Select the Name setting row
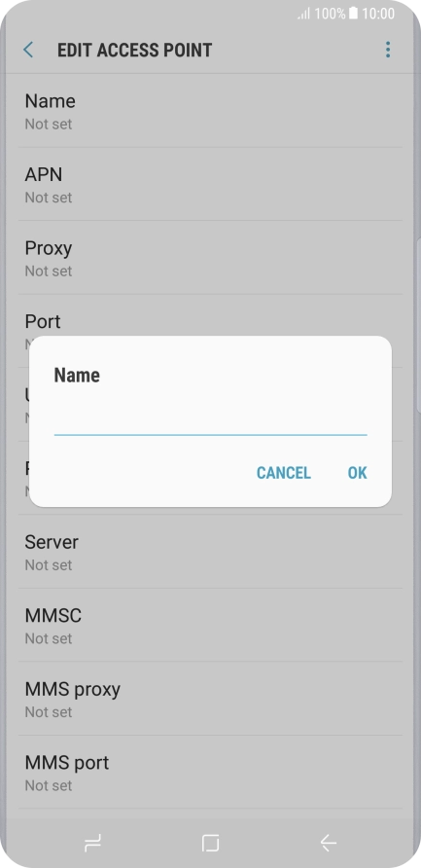The width and height of the screenshot is (421, 868). point(210,111)
